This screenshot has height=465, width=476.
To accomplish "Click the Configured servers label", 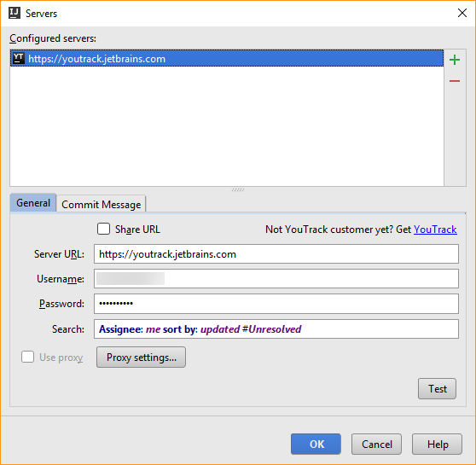I will coord(53,38).
